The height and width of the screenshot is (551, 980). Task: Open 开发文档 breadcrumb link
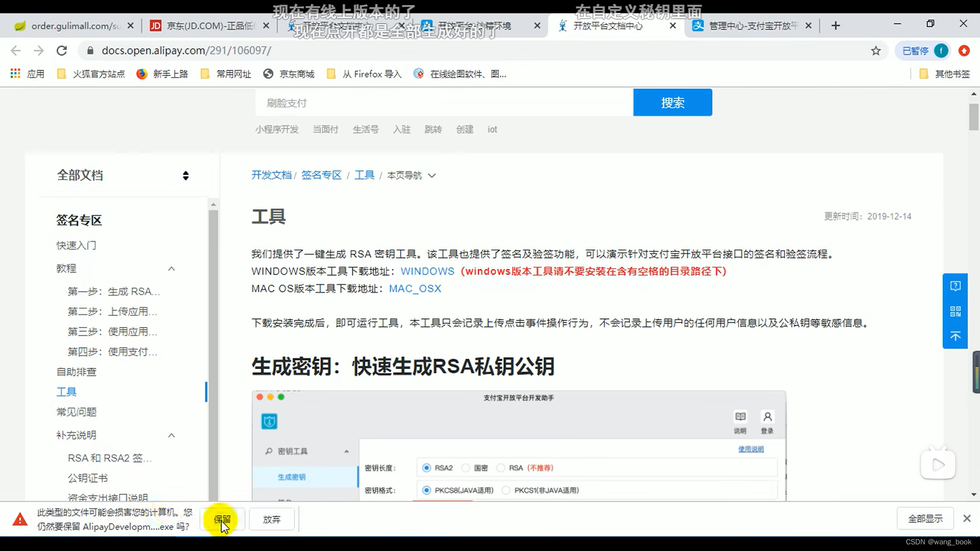[271, 176]
